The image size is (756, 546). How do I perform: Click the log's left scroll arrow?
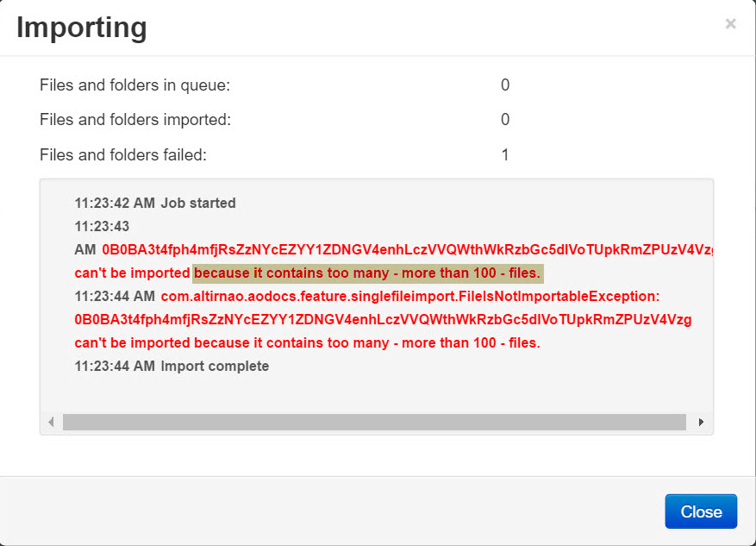pyautogui.click(x=51, y=422)
